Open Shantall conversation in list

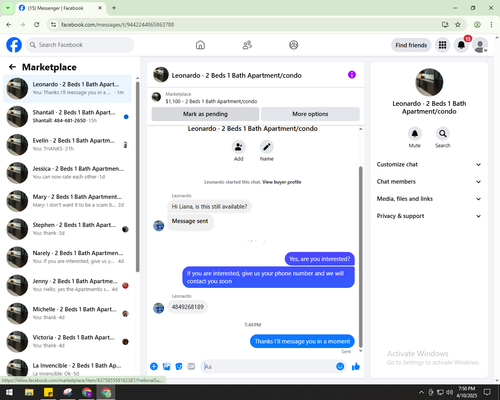coord(68,117)
